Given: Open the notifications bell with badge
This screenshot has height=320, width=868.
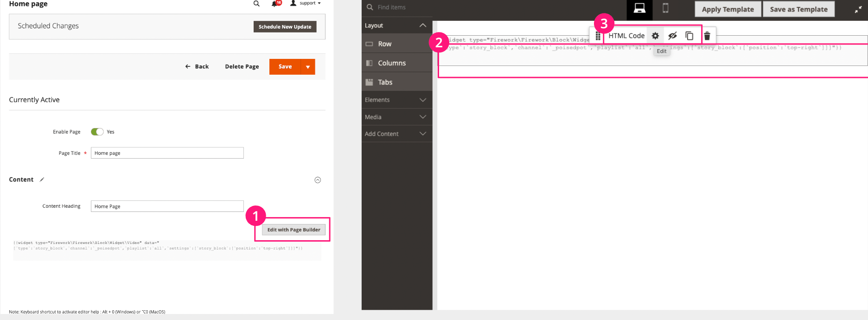Looking at the screenshot, I should pos(276,3).
